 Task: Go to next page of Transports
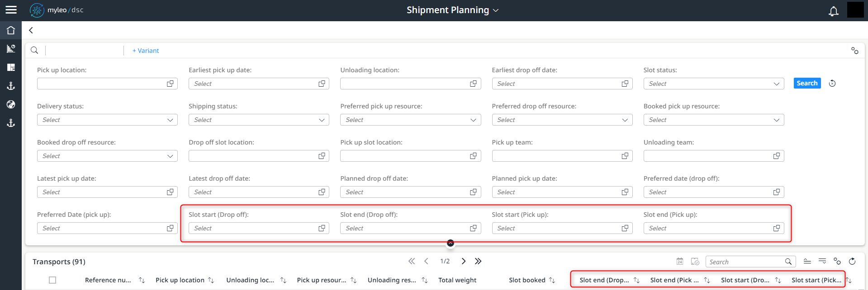click(x=464, y=261)
